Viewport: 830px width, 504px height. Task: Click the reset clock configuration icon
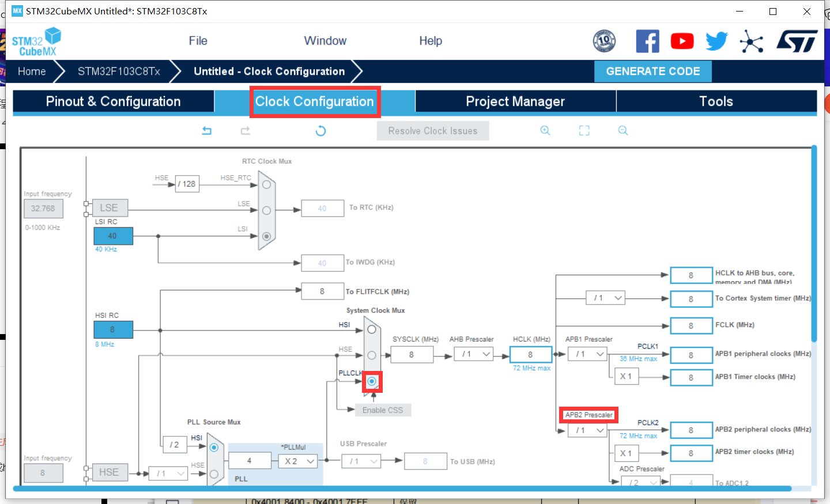pyautogui.click(x=320, y=131)
